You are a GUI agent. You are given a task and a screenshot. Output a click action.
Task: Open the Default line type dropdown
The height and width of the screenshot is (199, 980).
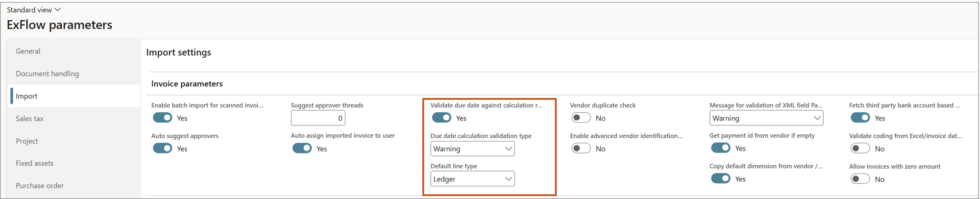472,179
